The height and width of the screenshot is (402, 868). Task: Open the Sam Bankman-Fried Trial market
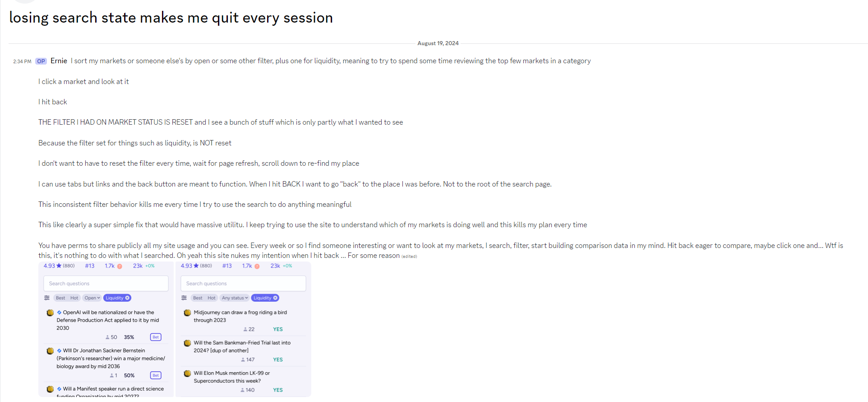point(242,346)
